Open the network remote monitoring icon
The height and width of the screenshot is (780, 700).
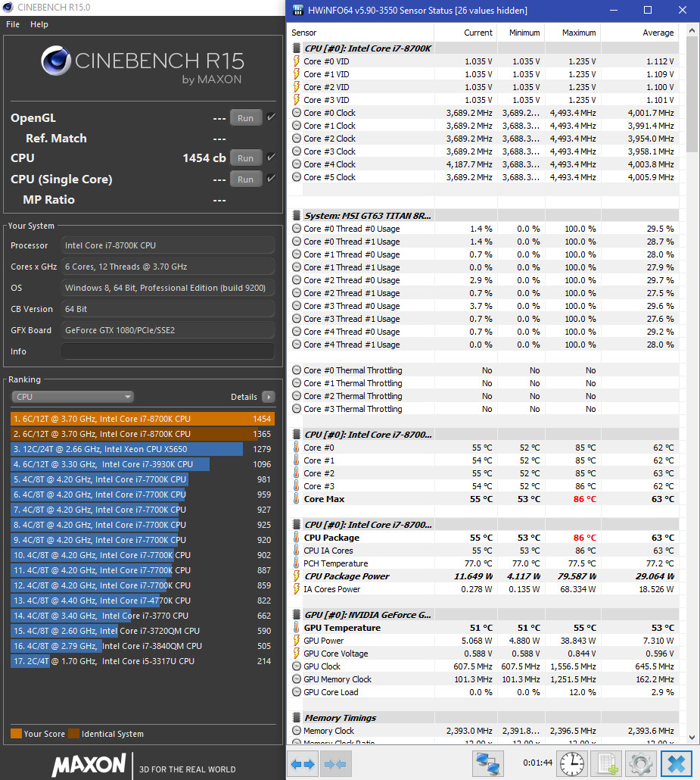[x=487, y=763]
